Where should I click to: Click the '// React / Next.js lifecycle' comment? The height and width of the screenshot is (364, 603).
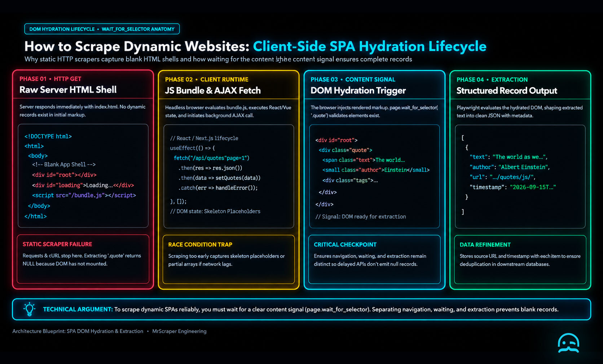click(x=204, y=138)
